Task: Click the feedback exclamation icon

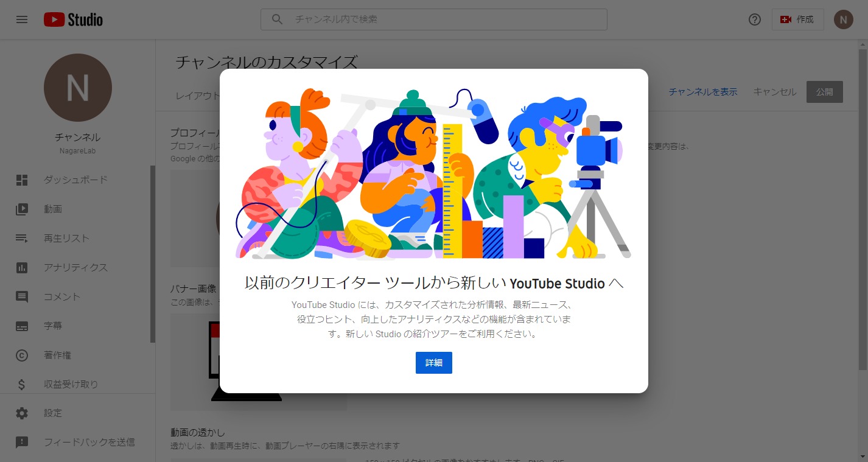Action: [22, 443]
